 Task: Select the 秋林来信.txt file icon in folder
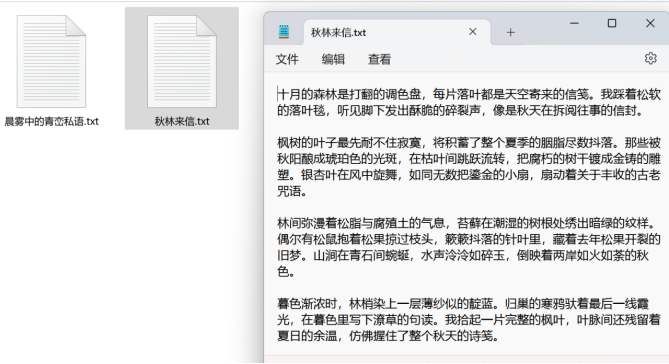pyautogui.click(x=182, y=61)
